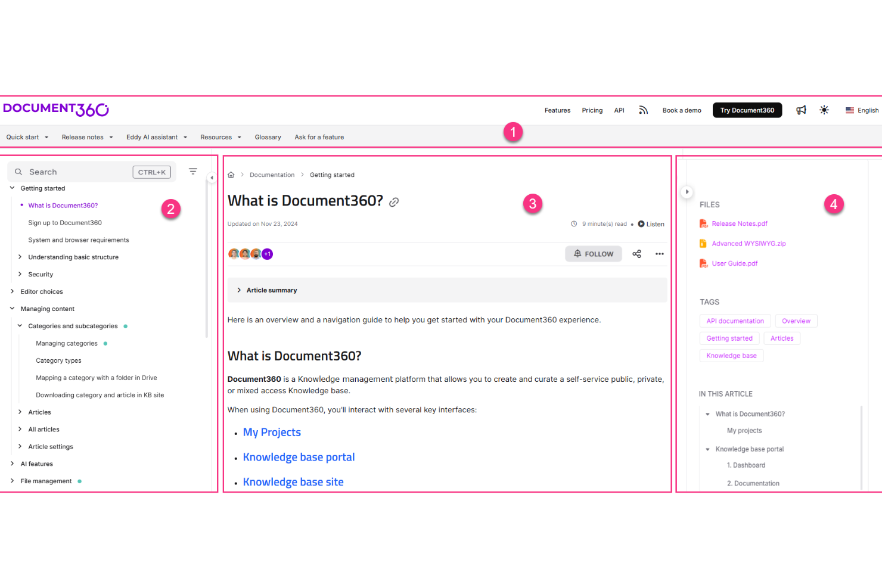882x588 pixels.
Task: Click the share icon
Action: (637, 254)
